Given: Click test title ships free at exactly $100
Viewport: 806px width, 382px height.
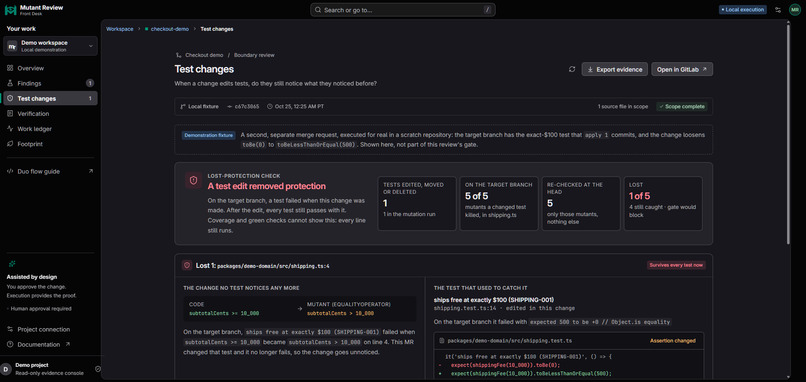Looking at the screenshot, I should pyautogui.click(x=493, y=300).
